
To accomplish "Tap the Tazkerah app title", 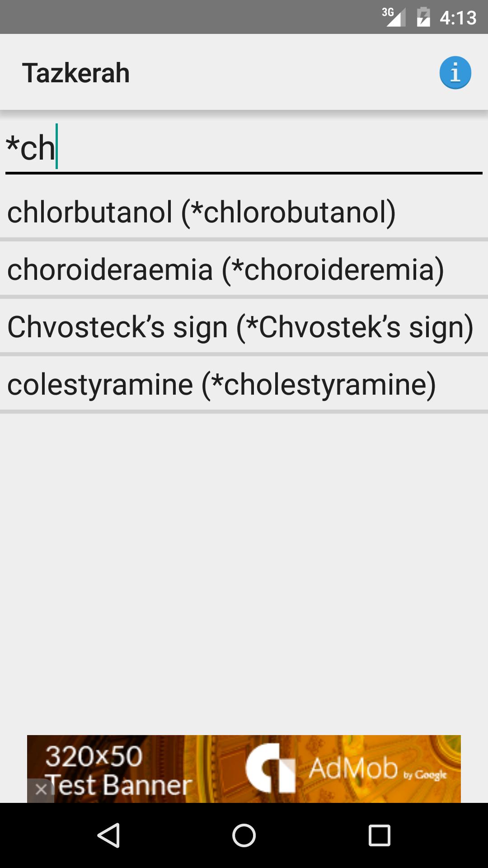I will 76,73.
